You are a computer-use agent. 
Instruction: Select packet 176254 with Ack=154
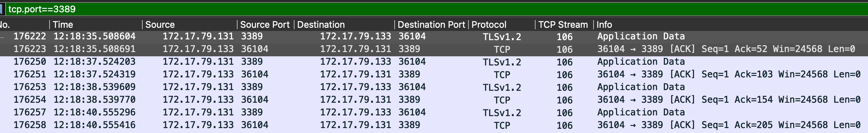coord(434,100)
